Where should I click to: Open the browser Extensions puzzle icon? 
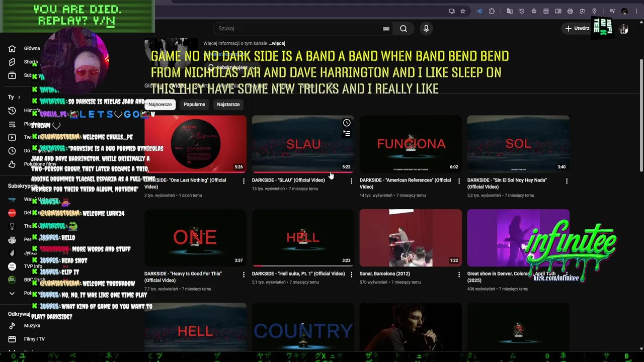[x=492, y=11]
